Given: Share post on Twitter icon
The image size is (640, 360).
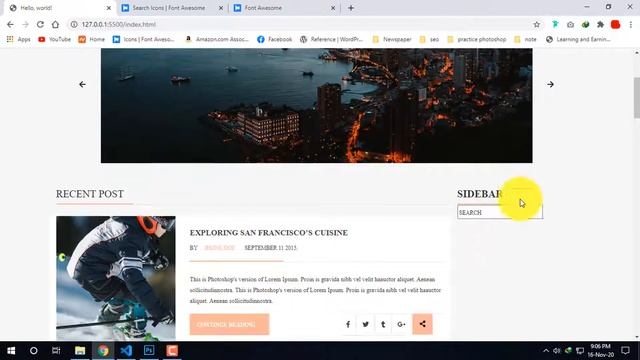Looking at the screenshot, I should 365,324.
